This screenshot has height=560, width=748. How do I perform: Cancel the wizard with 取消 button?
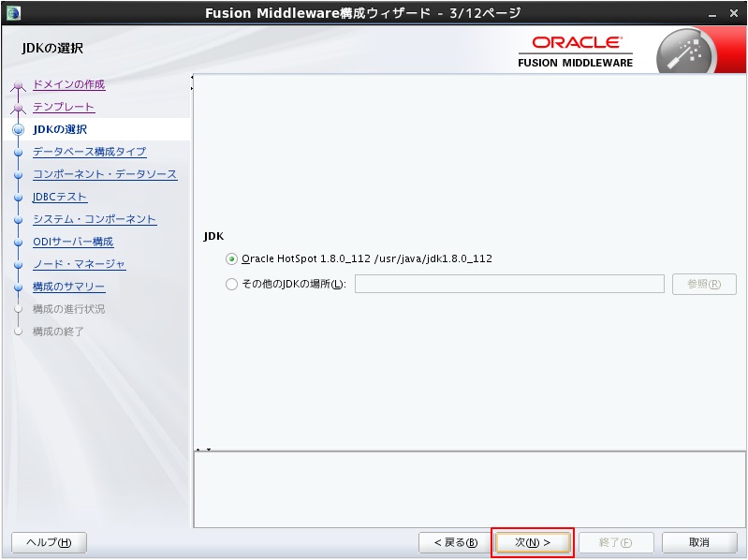click(699, 542)
